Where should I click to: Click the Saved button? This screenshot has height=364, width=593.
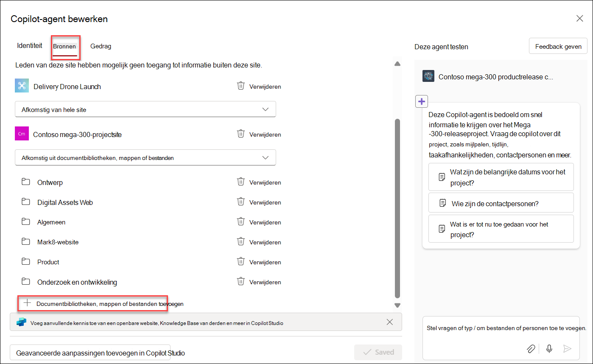(378, 352)
